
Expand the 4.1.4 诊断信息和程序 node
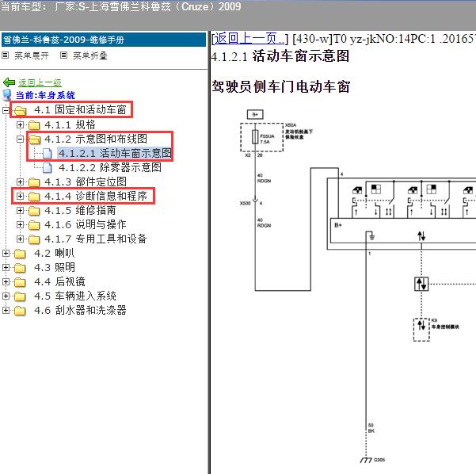(x=20, y=196)
